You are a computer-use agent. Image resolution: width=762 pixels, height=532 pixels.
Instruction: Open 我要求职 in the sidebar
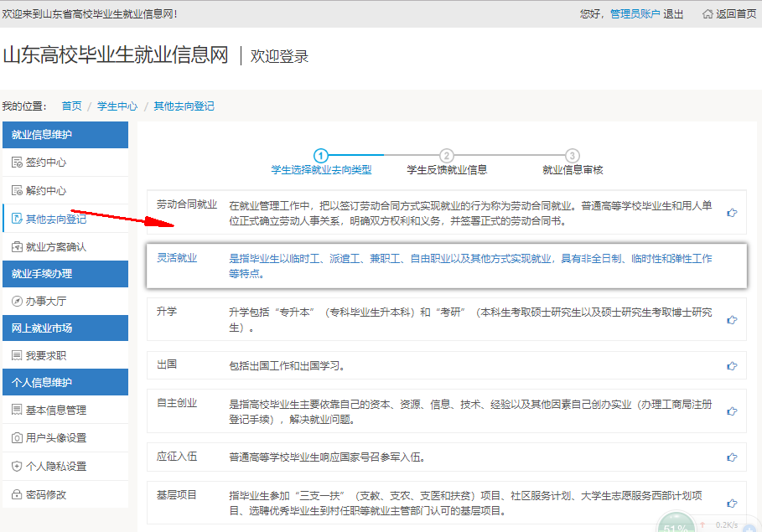[x=45, y=356]
